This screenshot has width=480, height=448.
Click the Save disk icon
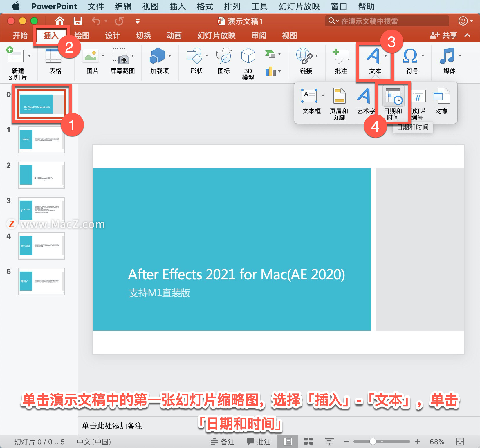[78, 21]
